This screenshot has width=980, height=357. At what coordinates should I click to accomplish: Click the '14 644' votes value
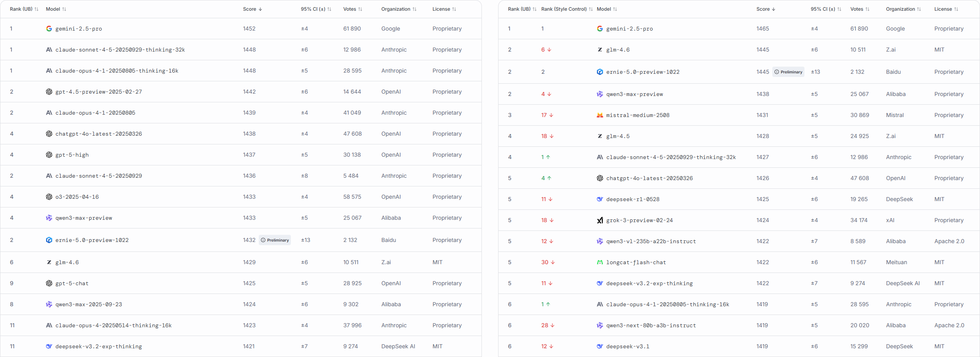(352, 92)
